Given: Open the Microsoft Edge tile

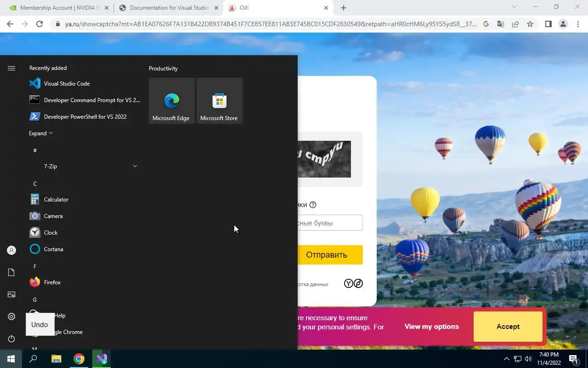Looking at the screenshot, I should tap(171, 100).
